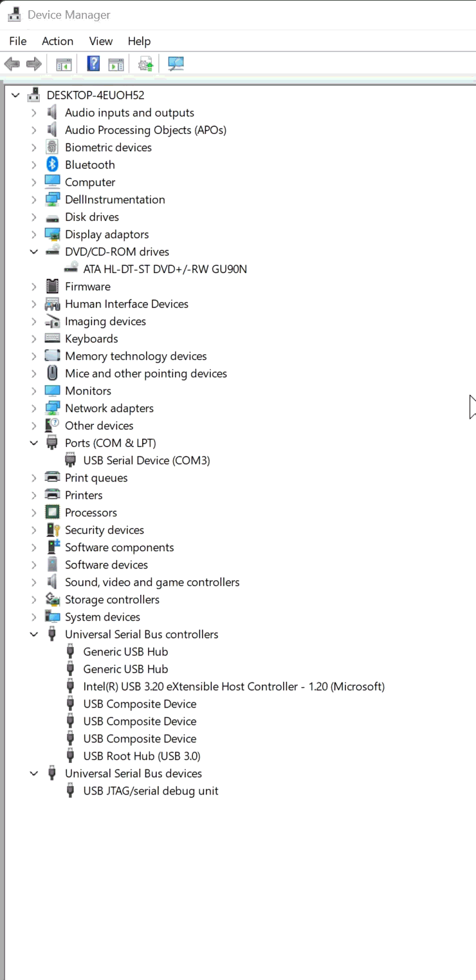This screenshot has width=476, height=980.
Task: Open the View menu
Action: tap(100, 41)
